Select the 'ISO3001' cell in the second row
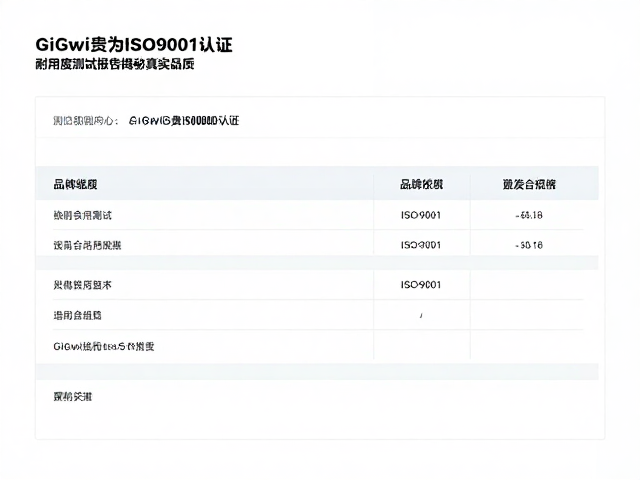Screen dimensions: 640x480 point(421,245)
